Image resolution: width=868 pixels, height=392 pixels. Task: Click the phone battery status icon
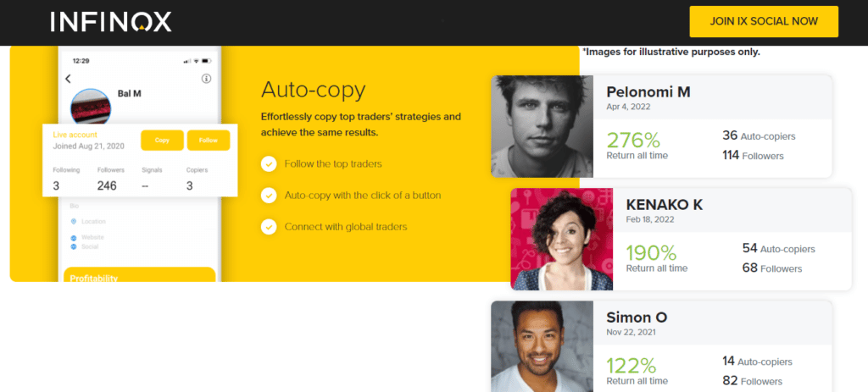coord(207,60)
